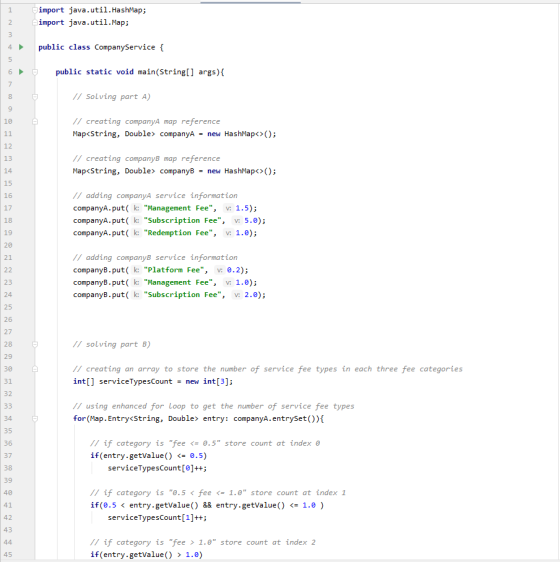Screen dimensions: 560x562
Task: Click the CompanyService class name
Action: coord(125,47)
